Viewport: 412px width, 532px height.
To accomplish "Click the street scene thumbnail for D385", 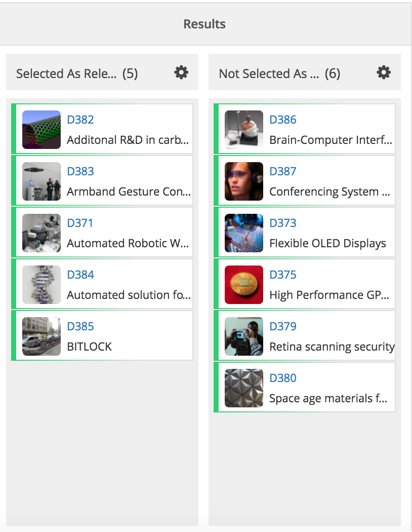I will click(42, 336).
